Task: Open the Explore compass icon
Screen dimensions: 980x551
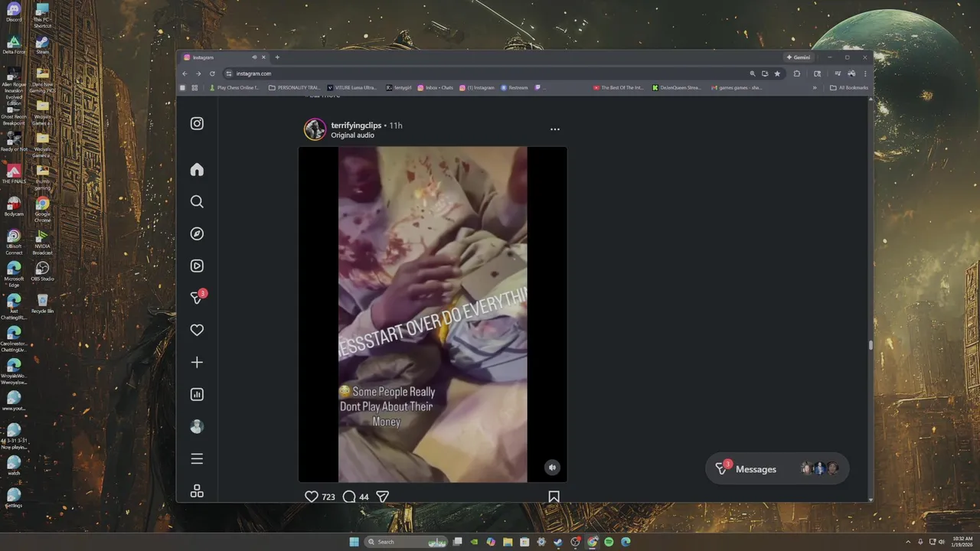Action: (x=197, y=233)
